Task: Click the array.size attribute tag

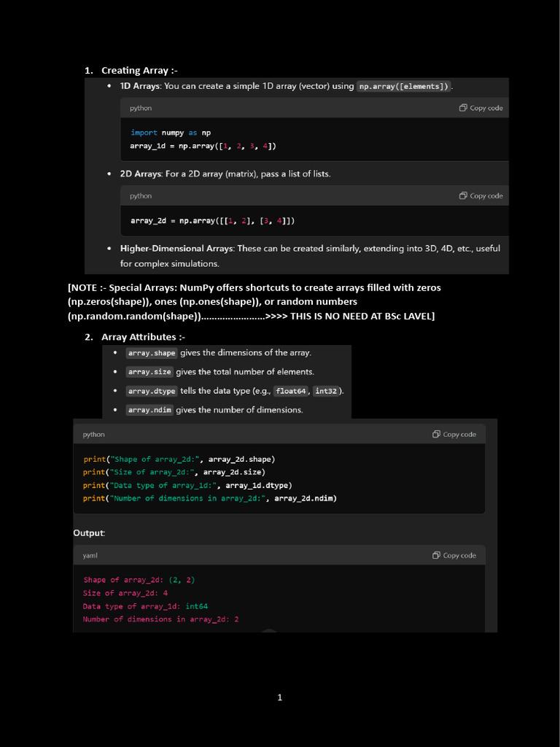Action: tap(149, 372)
